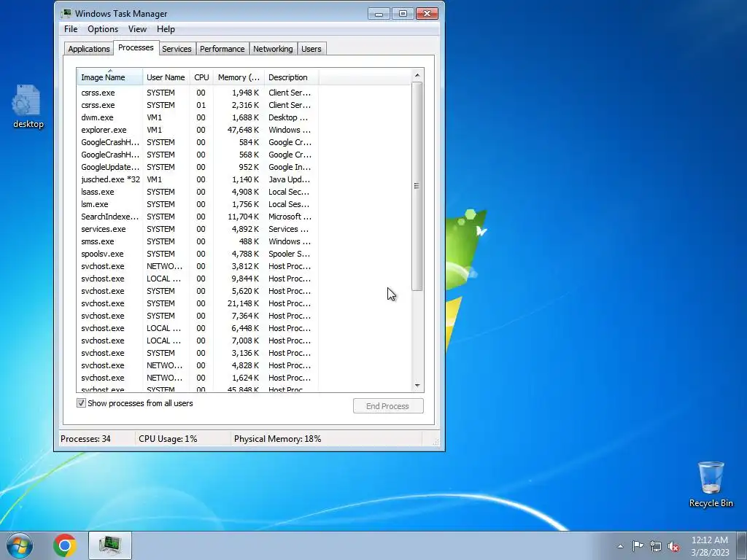Open the Windows Start button
The height and width of the screenshot is (560, 747).
19,545
